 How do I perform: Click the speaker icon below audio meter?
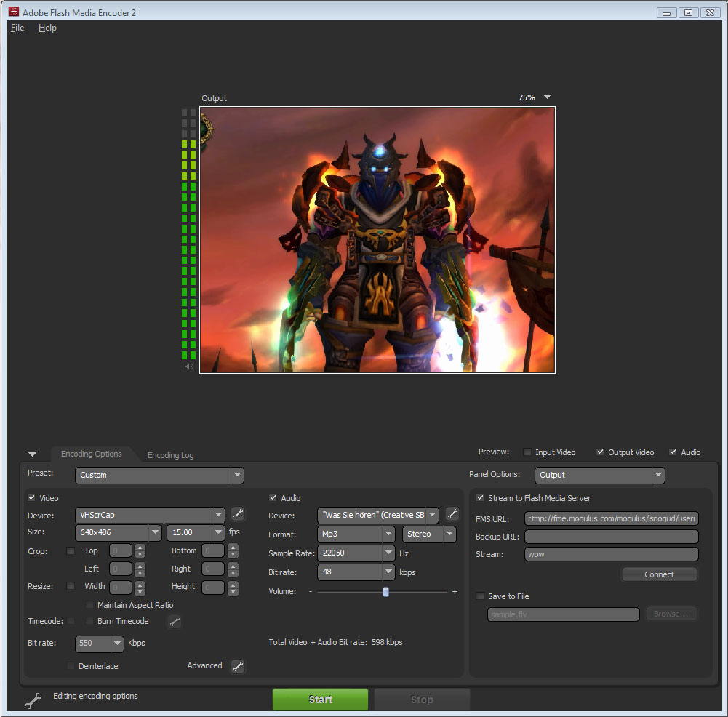(x=189, y=366)
